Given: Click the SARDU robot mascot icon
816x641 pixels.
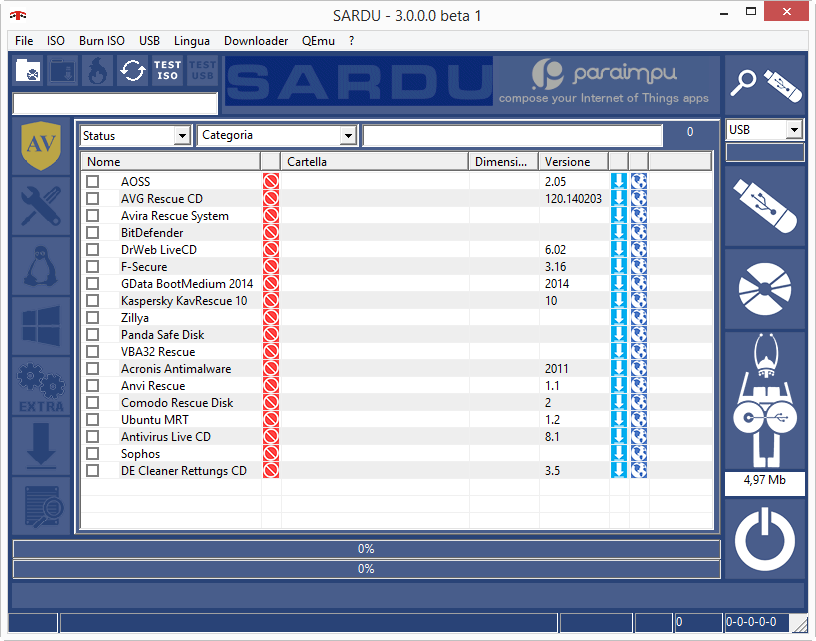Looking at the screenshot, I should pyautogui.click(x=765, y=401).
